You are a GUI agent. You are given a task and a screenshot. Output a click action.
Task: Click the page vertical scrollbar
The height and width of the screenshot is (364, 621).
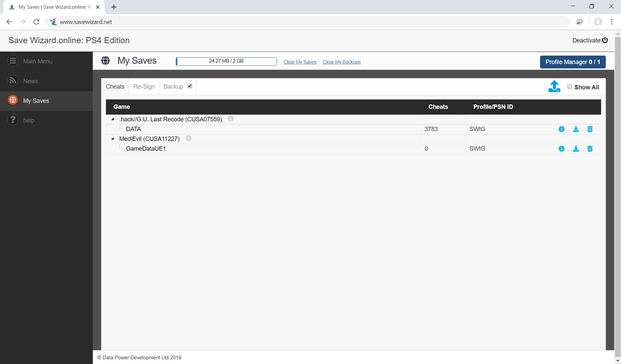[x=618, y=197]
